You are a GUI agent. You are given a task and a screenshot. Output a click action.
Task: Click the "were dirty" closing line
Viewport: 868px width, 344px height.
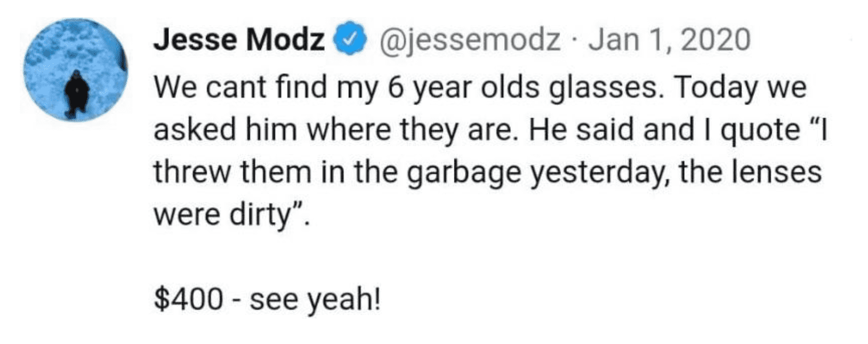(x=232, y=214)
